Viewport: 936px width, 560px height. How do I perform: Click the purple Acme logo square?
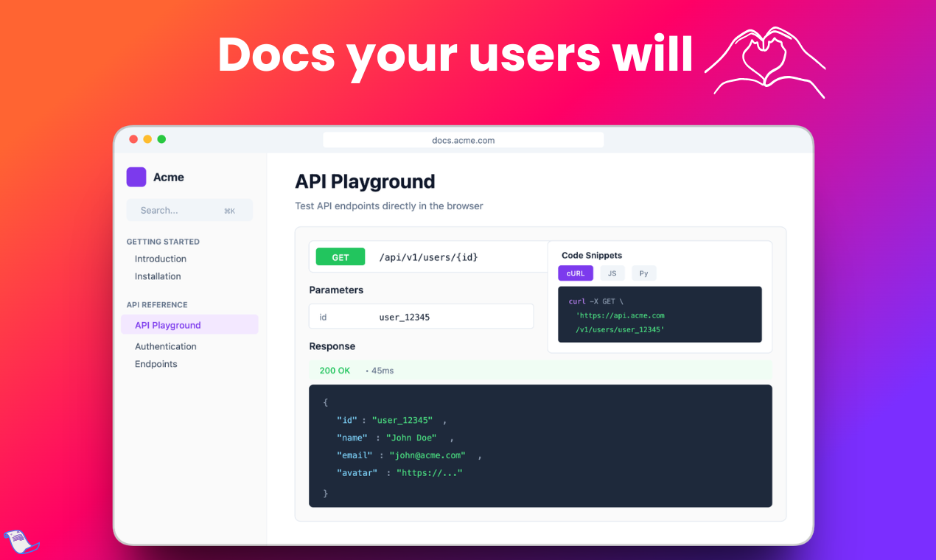136,177
